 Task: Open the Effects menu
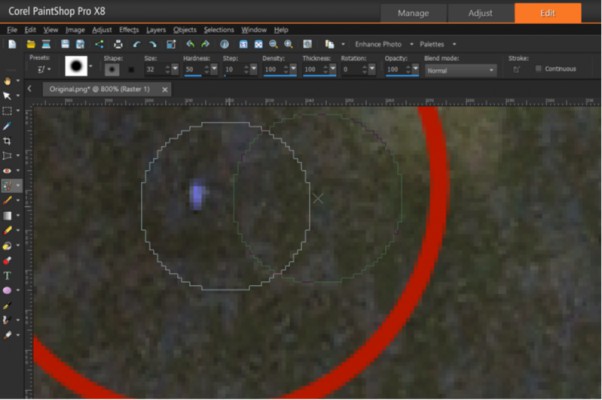[x=129, y=30]
